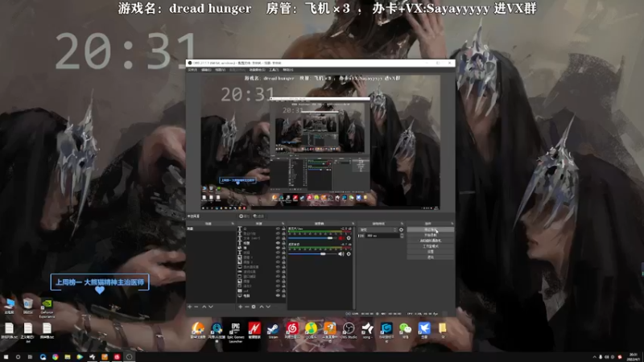644x362 pixels.
Task: Toggle visibility eye of fifth source row
Action: point(278,248)
